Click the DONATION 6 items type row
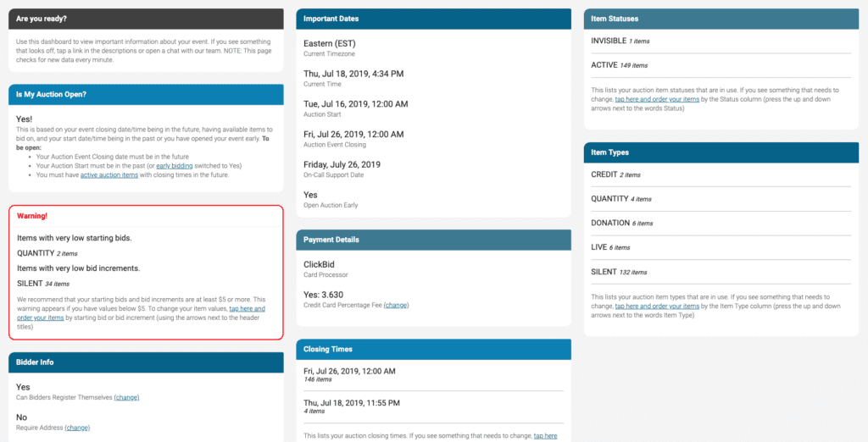This screenshot has height=442, width=868. 621,224
